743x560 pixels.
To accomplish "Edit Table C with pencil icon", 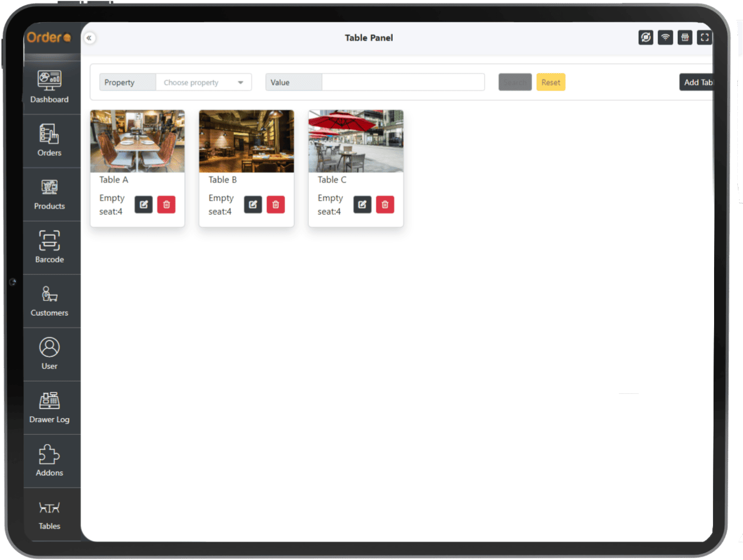I will click(362, 205).
